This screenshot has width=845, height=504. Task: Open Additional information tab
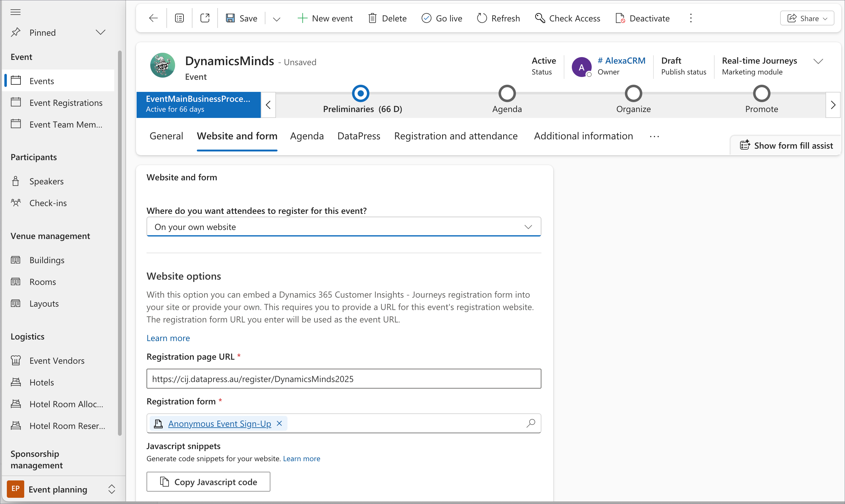tap(583, 136)
